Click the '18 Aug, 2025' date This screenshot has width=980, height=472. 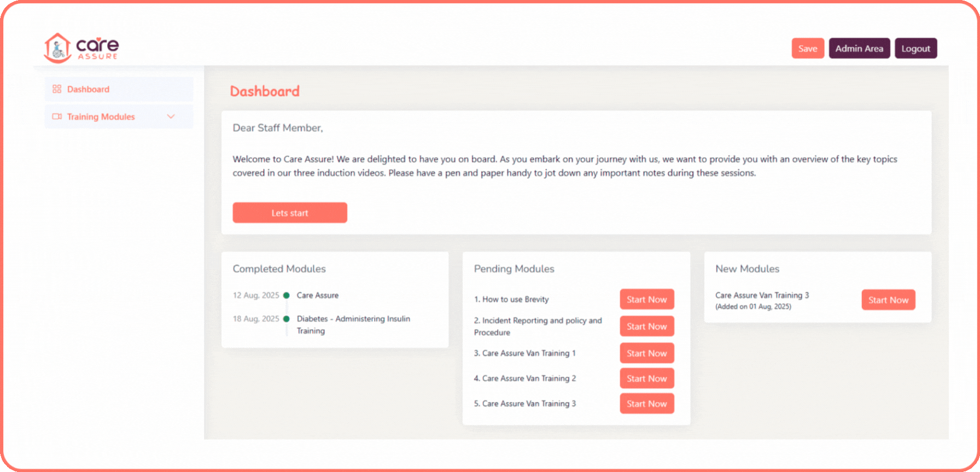(256, 319)
